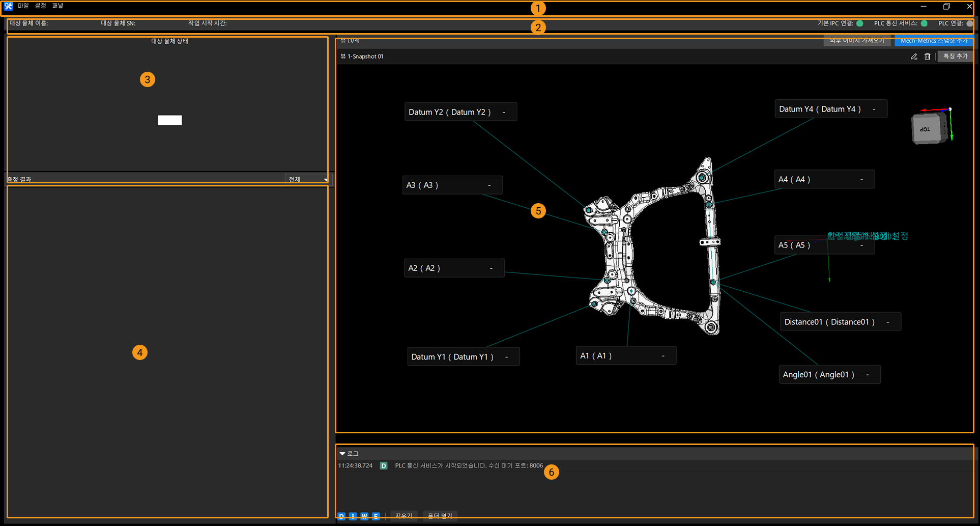Select the Datum Y2 feature label
Viewport: 980px width, 526px height.
[461, 112]
